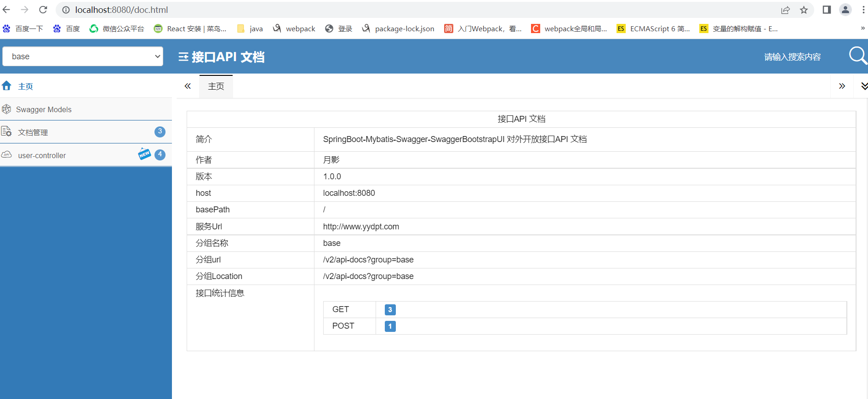Click the localhost:8080 host value
Viewport: 868px width, 399px height.
point(349,193)
